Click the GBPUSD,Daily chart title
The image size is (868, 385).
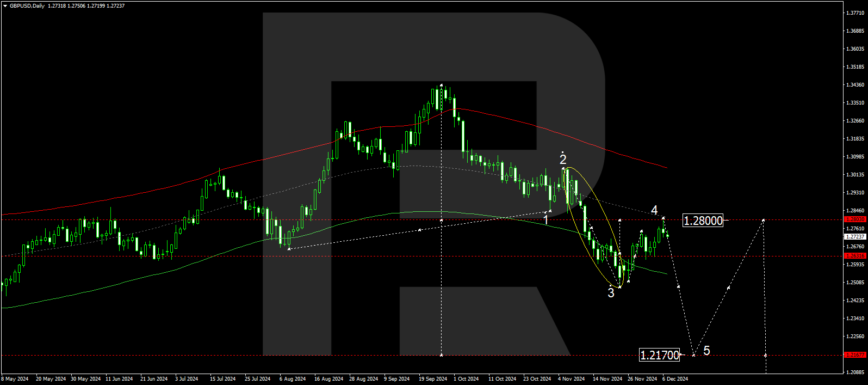tap(28, 6)
